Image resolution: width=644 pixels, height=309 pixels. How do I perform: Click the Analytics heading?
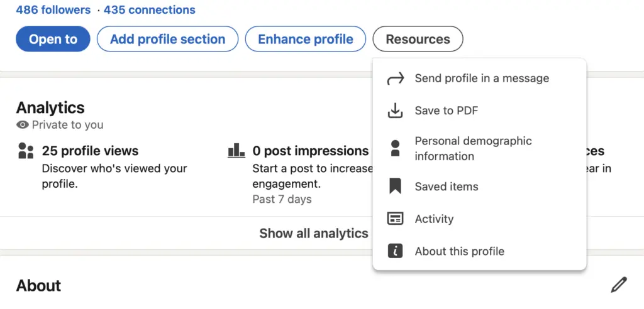point(50,107)
